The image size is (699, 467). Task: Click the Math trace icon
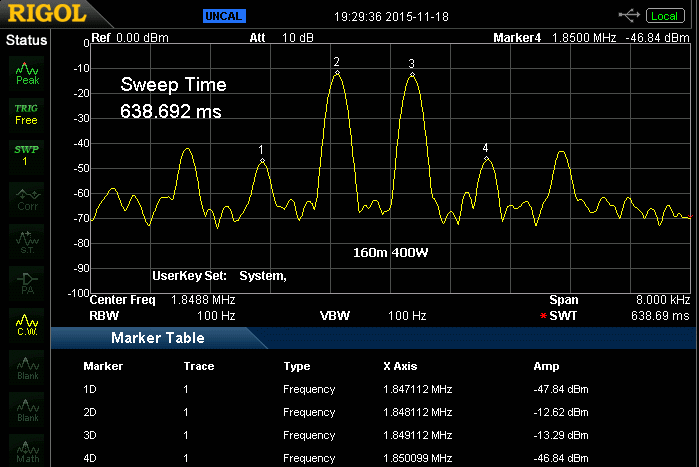point(27,452)
